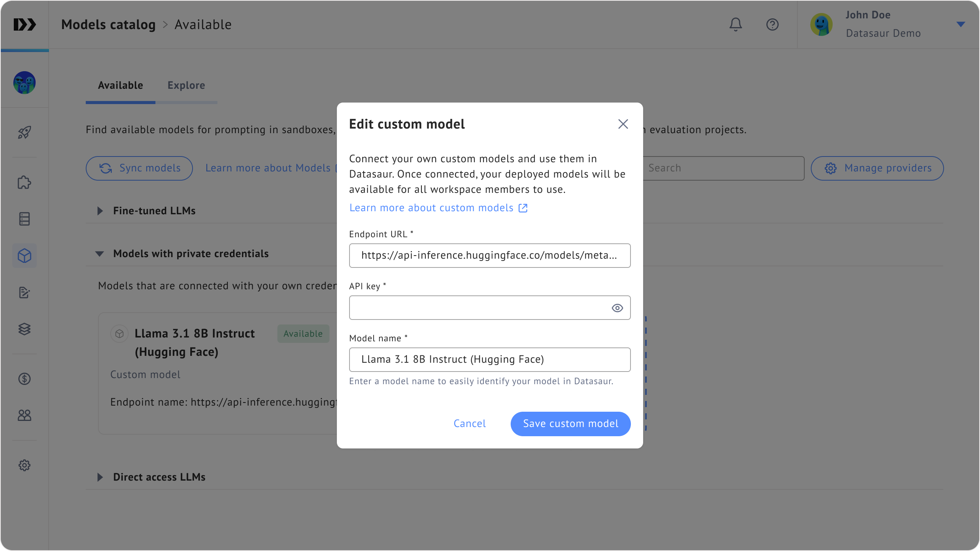Viewport: 980px width, 551px height.
Task: Select the Available tab
Action: (120, 85)
